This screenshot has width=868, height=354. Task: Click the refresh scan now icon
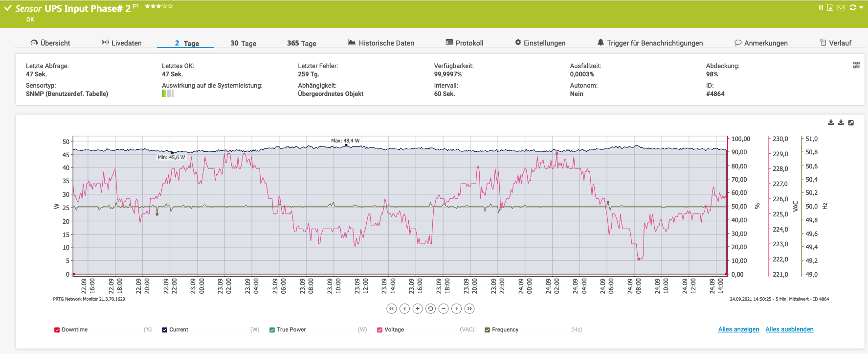853,7
